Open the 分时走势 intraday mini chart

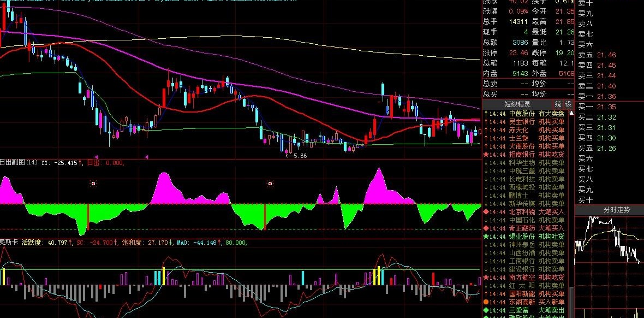click(x=609, y=261)
